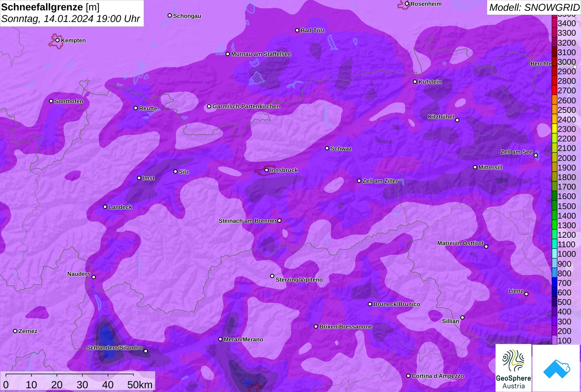Click the Brixen/Bressanone marker dot
Screen dimensions: 581x392
point(316,326)
